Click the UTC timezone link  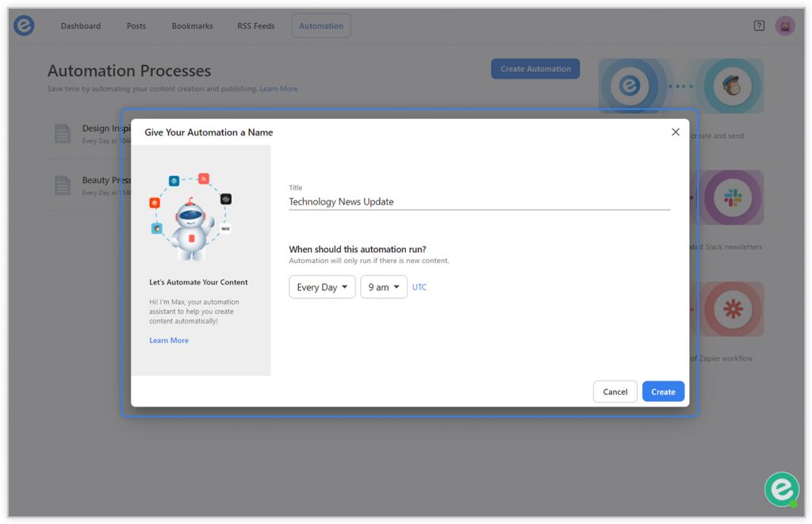419,287
